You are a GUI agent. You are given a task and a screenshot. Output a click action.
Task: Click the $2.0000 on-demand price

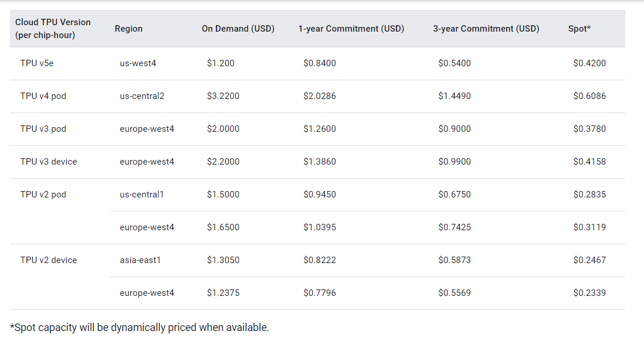tap(223, 129)
